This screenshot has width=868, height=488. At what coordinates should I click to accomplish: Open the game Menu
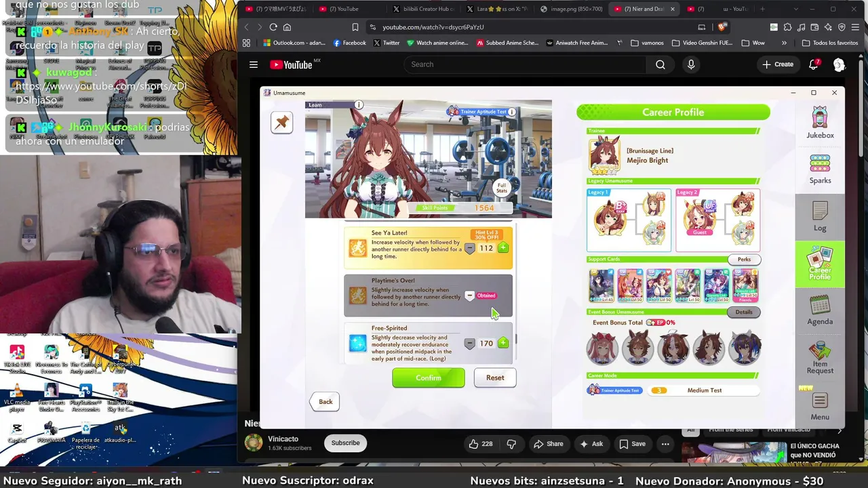point(820,407)
